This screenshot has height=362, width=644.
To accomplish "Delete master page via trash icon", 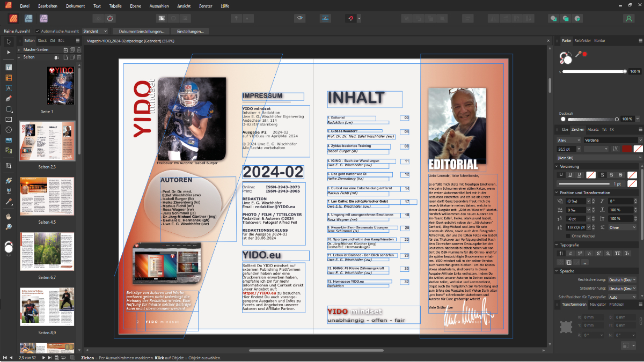I will [79, 49].
